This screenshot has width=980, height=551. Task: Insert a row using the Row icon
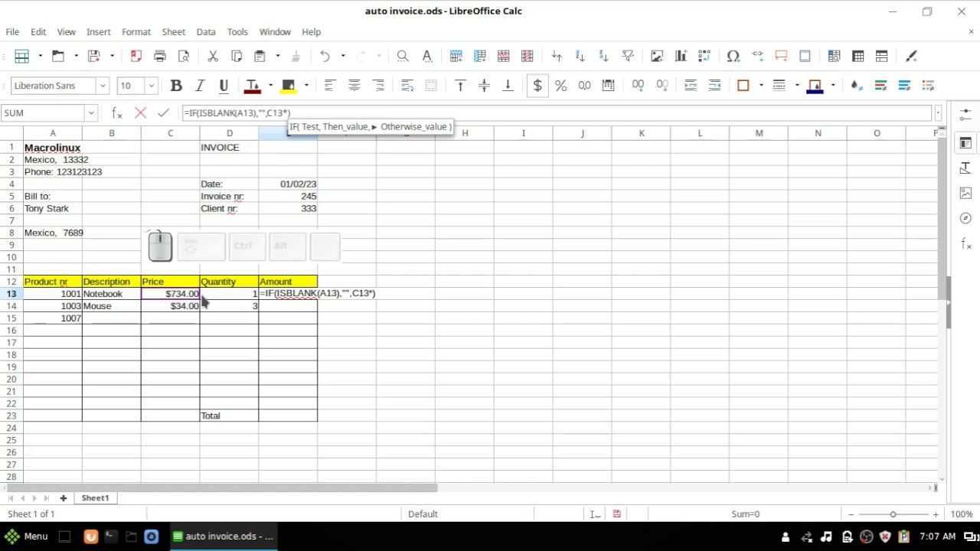(x=456, y=56)
